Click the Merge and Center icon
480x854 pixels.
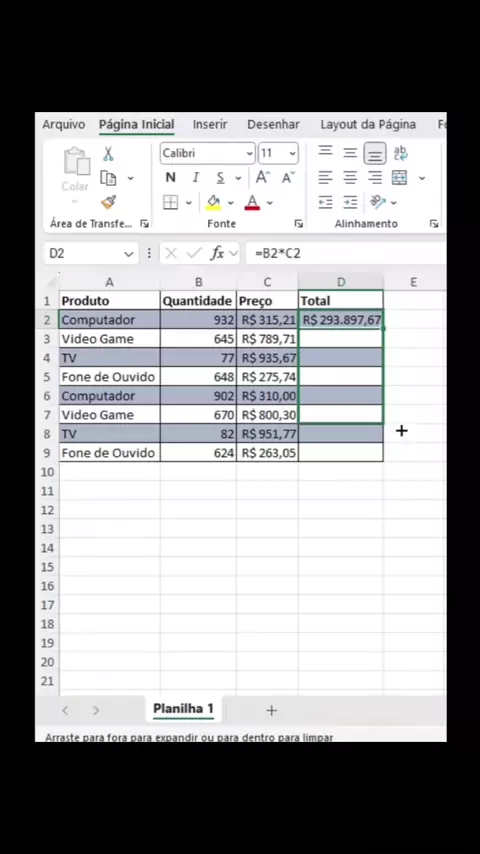pyautogui.click(x=399, y=178)
